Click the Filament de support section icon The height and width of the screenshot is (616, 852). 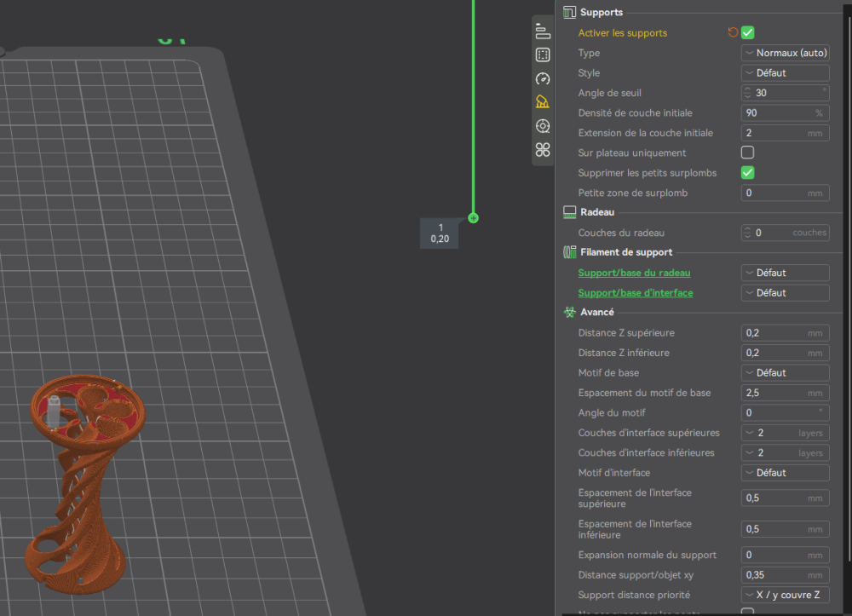(569, 252)
